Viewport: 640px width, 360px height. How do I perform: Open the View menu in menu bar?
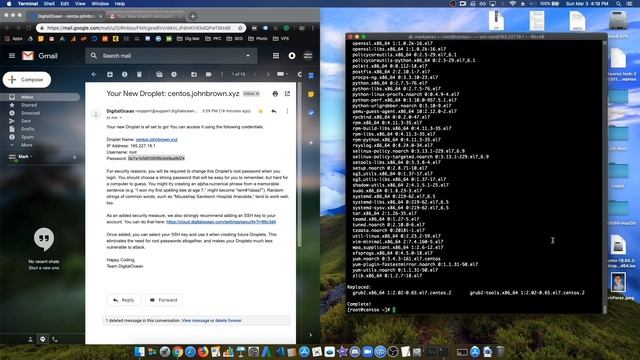pos(80,4)
